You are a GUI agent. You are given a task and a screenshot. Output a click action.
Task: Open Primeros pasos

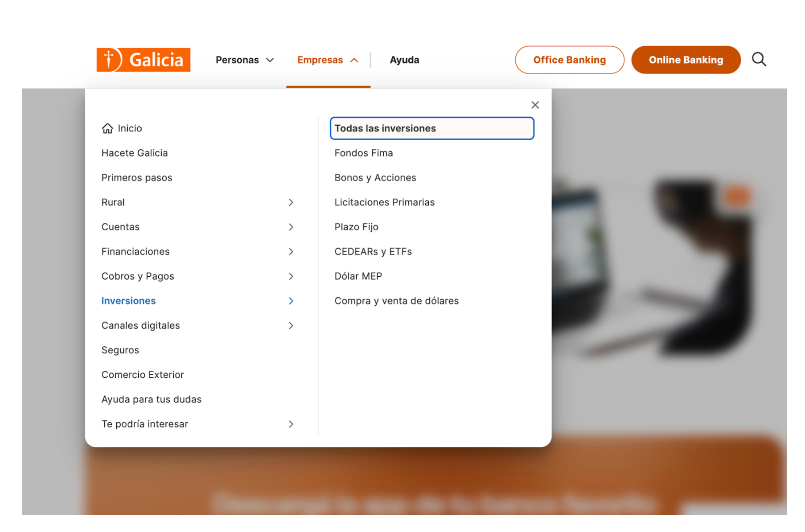pyautogui.click(x=137, y=178)
